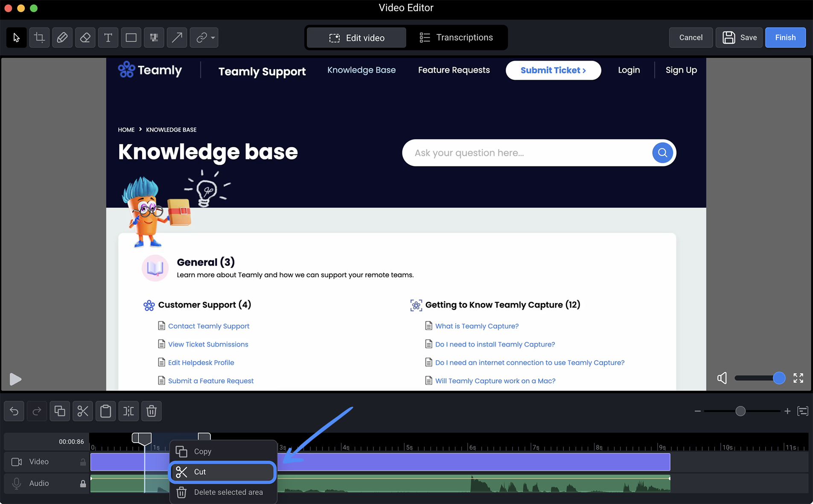Screen dimensions: 813x504
Task: Click the Cancel button
Action: (691, 38)
